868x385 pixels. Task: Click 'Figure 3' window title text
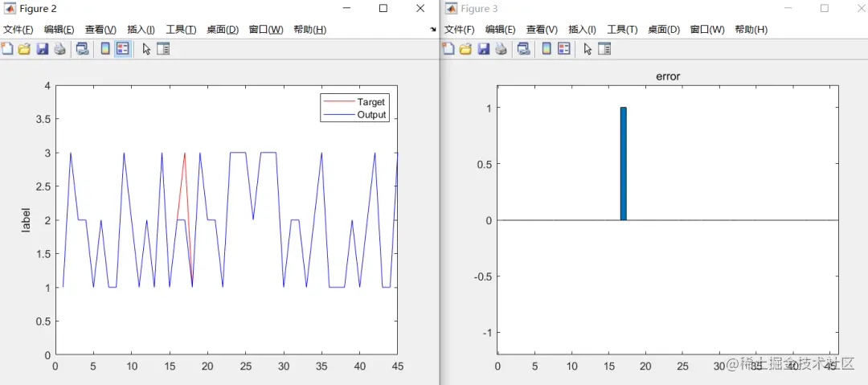pyautogui.click(x=479, y=9)
